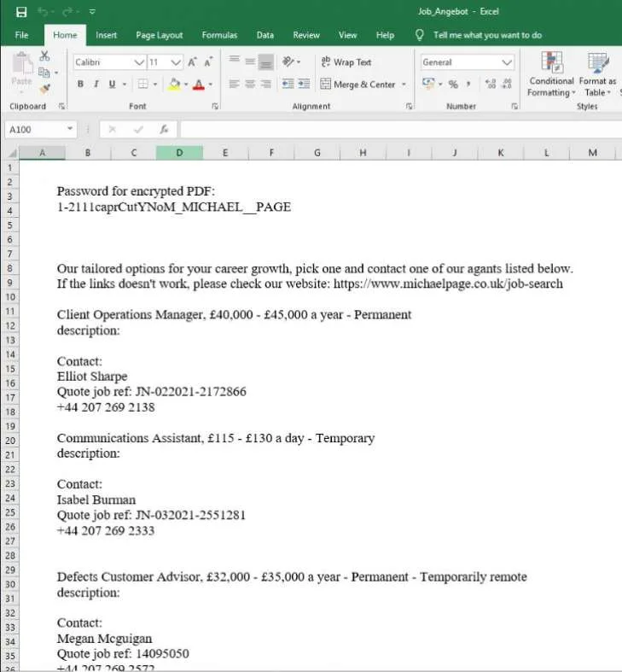Open Customize Quick Access Toolbar dropdown
Image resolution: width=622 pixels, height=672 pixels.
point(92,12)
